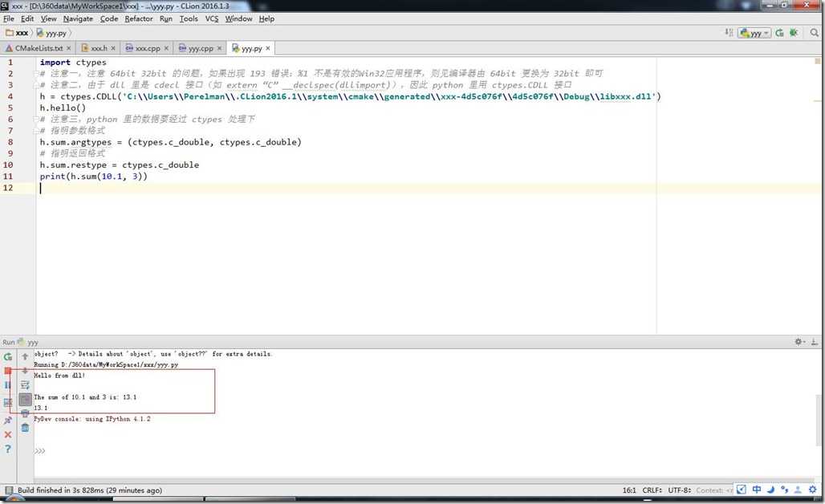Click the IME settings gear icon

(x=812, y=490)
